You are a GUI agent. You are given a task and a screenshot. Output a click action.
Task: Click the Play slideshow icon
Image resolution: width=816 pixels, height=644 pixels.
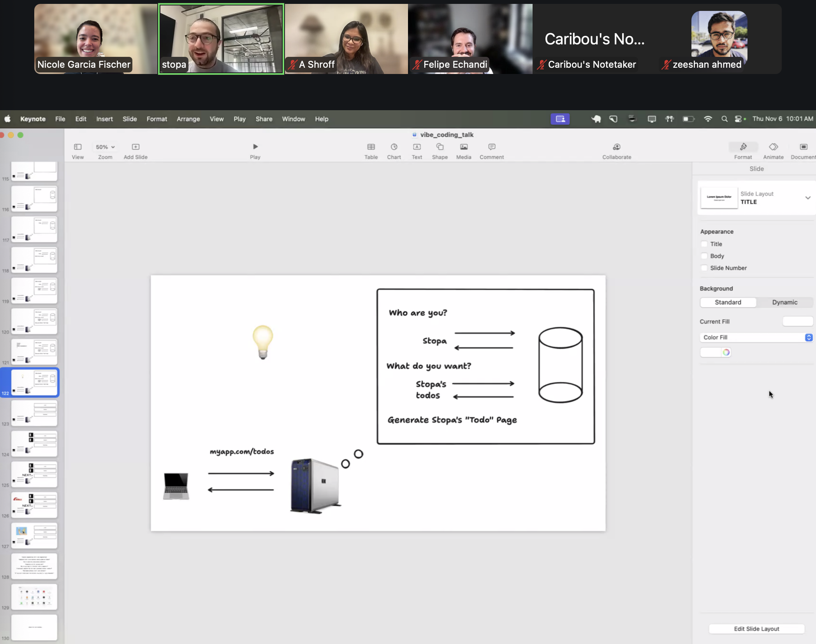tap(255, 147)
